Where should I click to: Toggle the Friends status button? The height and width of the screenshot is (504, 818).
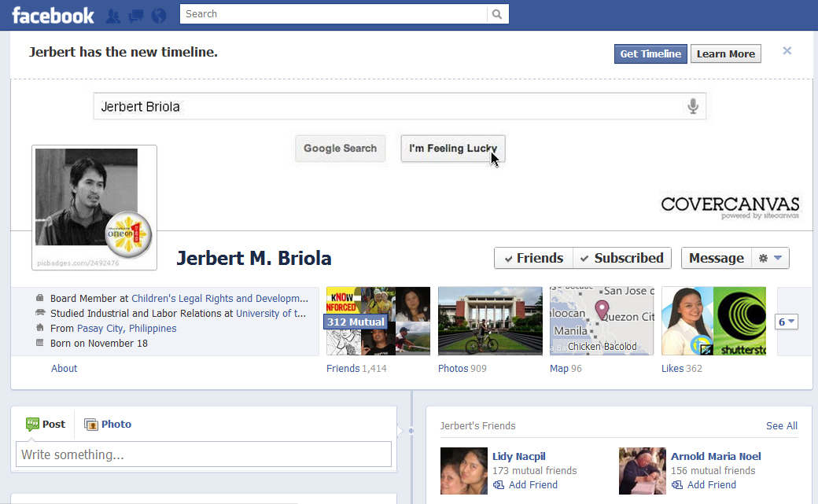pyautogui.click(x=533, y=258)
